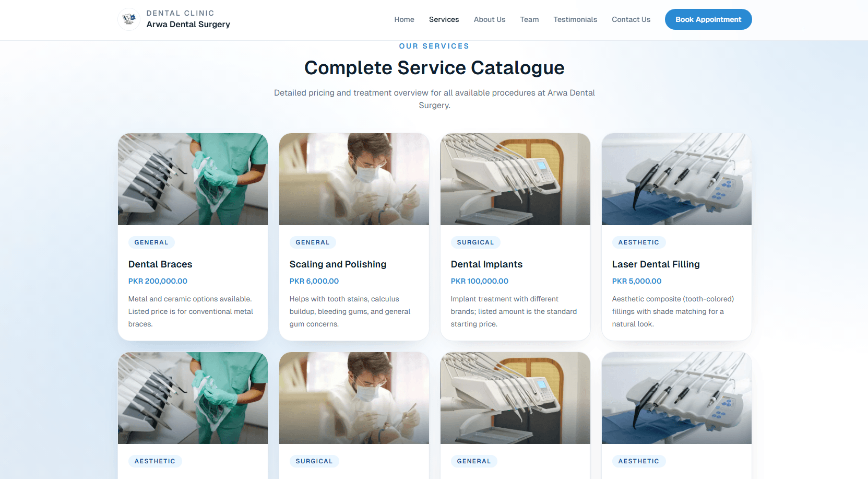Select the AESTHETIC tag on Laser Dental Filling
Viewport: 868px width, 479px height.
(639, 242)
